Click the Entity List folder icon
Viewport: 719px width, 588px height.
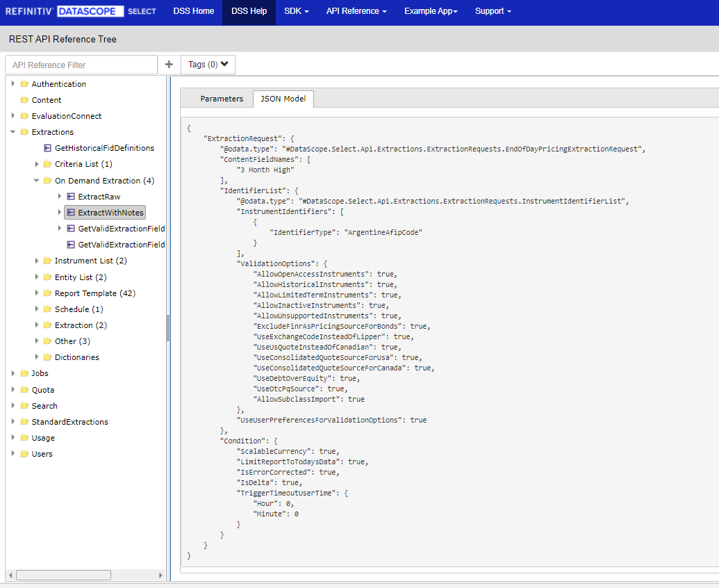pyautogui.click(x=47, y=277)
